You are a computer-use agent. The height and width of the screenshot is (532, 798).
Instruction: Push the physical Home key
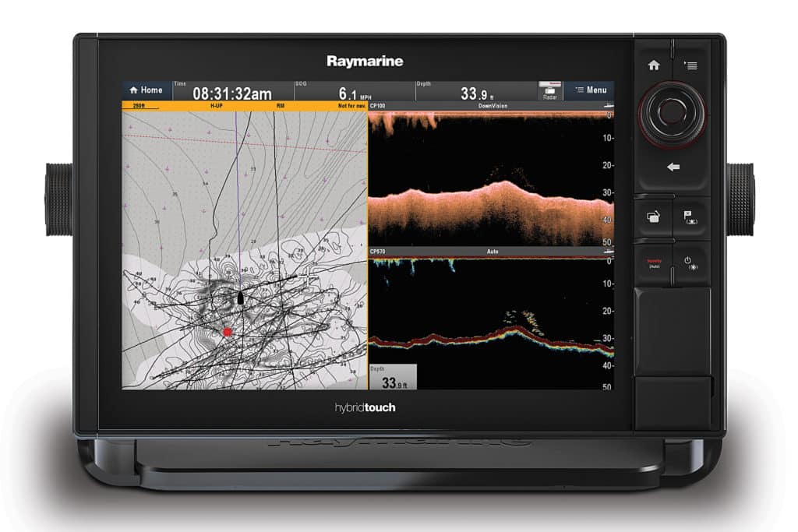coord(654,65)
